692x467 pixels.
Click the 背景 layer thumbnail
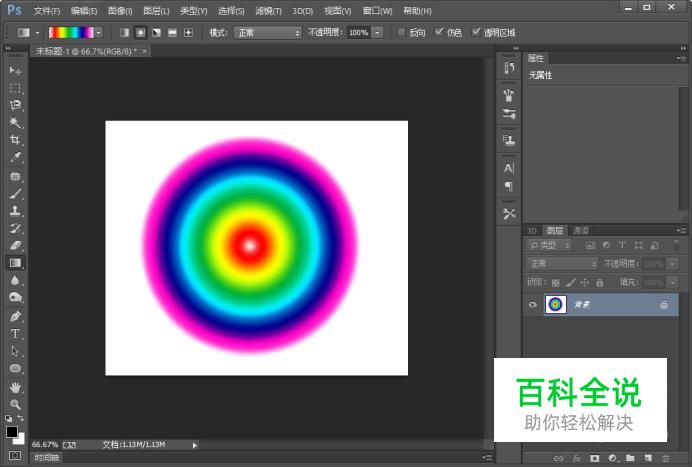coord(555,305)
